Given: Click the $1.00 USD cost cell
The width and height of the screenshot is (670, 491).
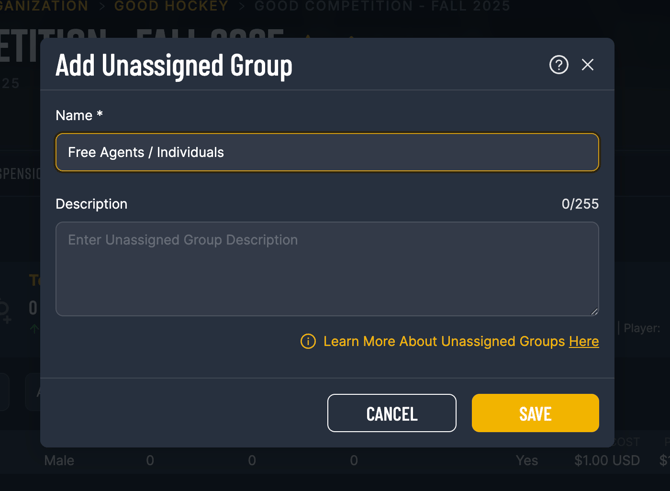Looking at the screenshot, I should (607, 460).
